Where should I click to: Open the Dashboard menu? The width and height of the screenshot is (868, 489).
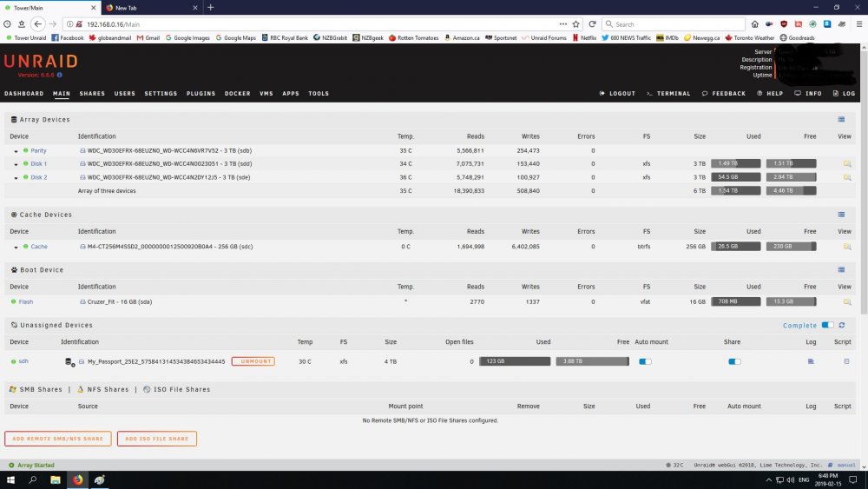pos(23,94)
